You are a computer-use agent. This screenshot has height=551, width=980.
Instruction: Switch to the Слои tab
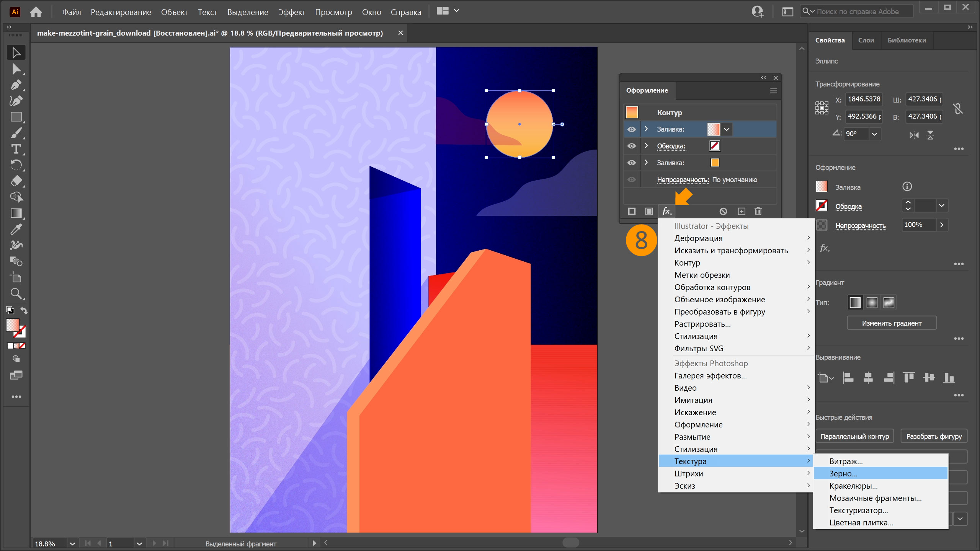(x=866, y=40)
